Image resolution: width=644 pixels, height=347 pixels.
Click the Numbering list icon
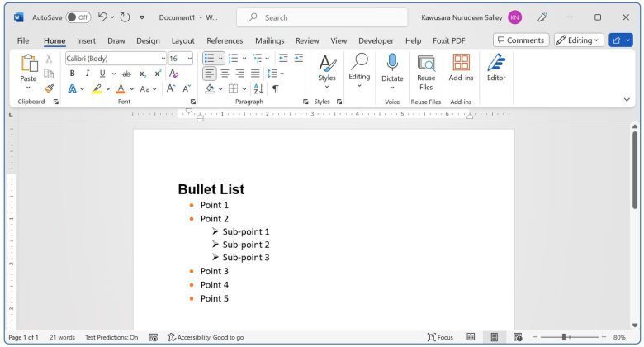234,59
